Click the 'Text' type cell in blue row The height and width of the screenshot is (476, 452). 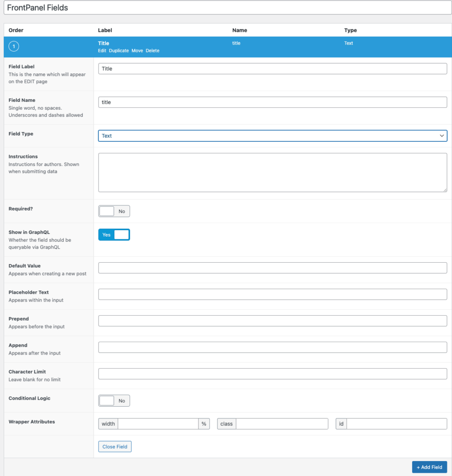pos(348,43)
